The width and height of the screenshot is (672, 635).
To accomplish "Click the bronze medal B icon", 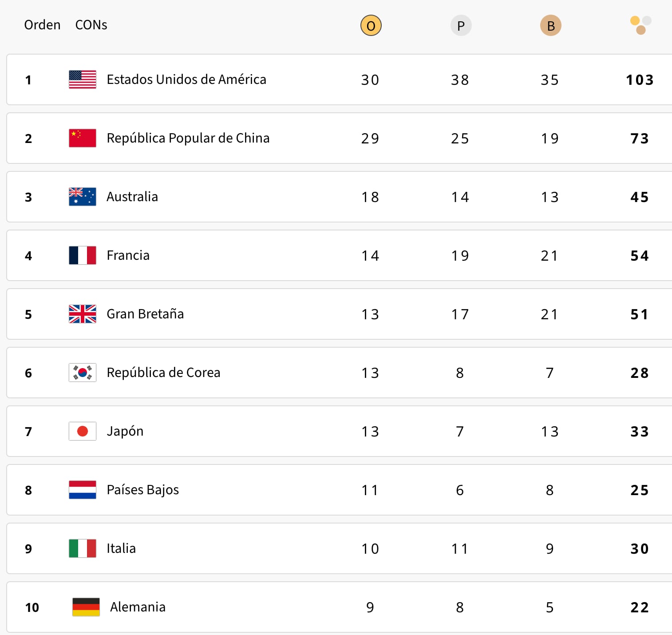I will pos(550,25).
